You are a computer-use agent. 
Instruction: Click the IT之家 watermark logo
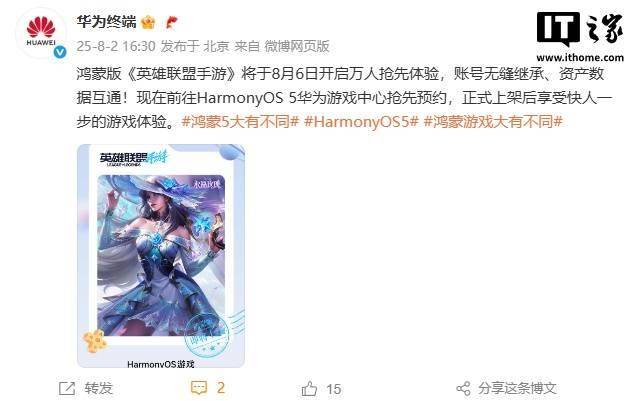point(580,37)
